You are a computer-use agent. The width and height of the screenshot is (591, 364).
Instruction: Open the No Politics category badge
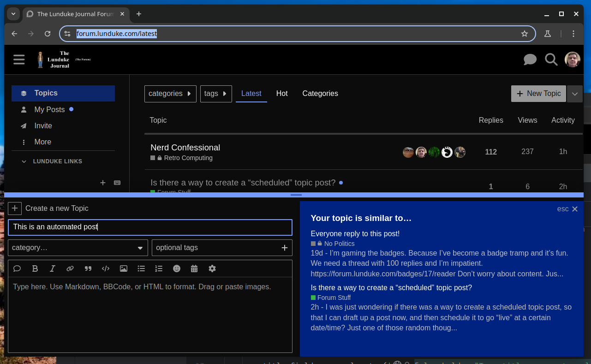[x=333, y=244]
